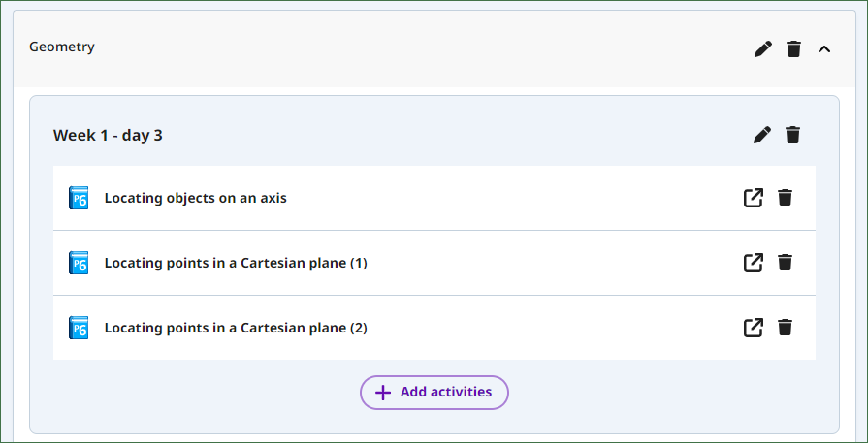Delete the Week 1 - day 3 block
Viewport: 868px width, 443px height.
(793, 135)
